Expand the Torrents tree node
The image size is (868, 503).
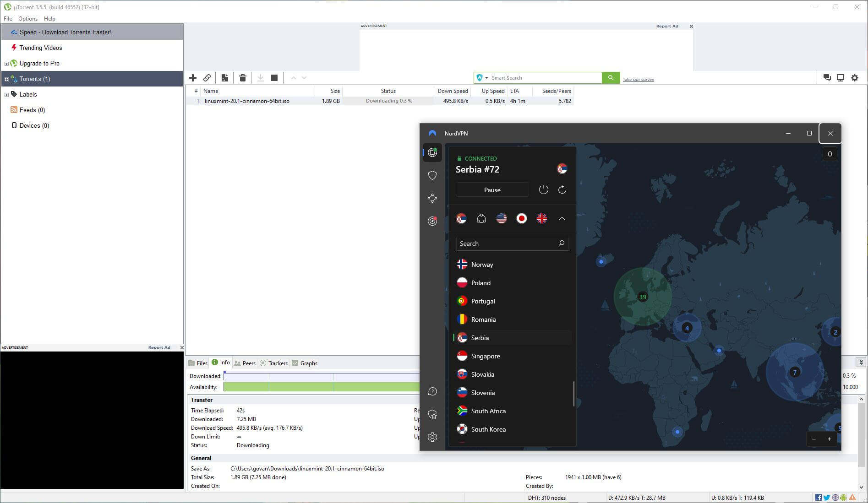(6, 79)
